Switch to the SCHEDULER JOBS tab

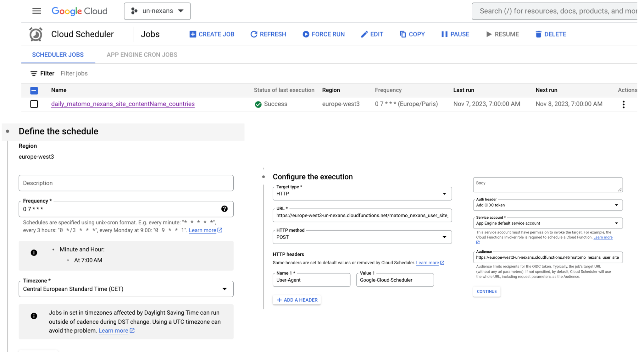click(x=58, y=55)
